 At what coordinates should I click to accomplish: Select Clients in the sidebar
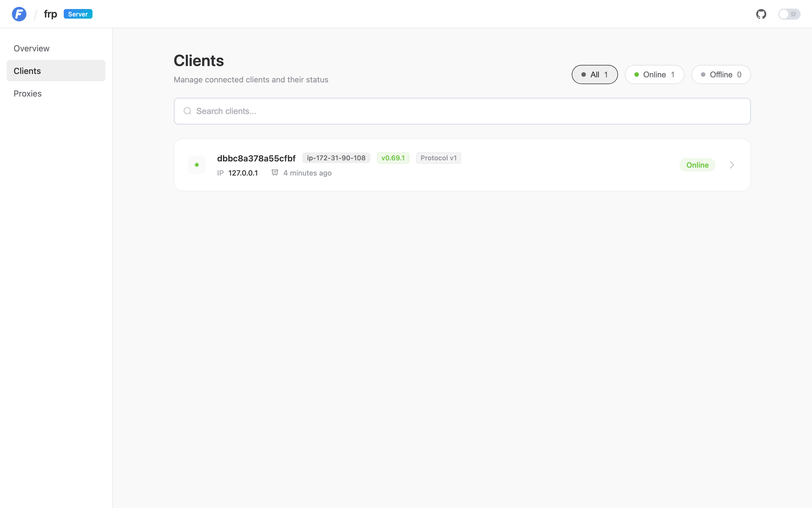click(56, 71)
